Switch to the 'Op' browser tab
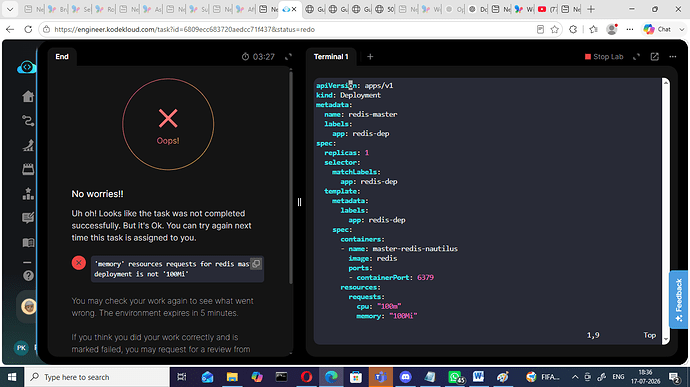Image resolution: width=690 pixels, height=387 pixels. pyautogui.click(x=454, y=9)
